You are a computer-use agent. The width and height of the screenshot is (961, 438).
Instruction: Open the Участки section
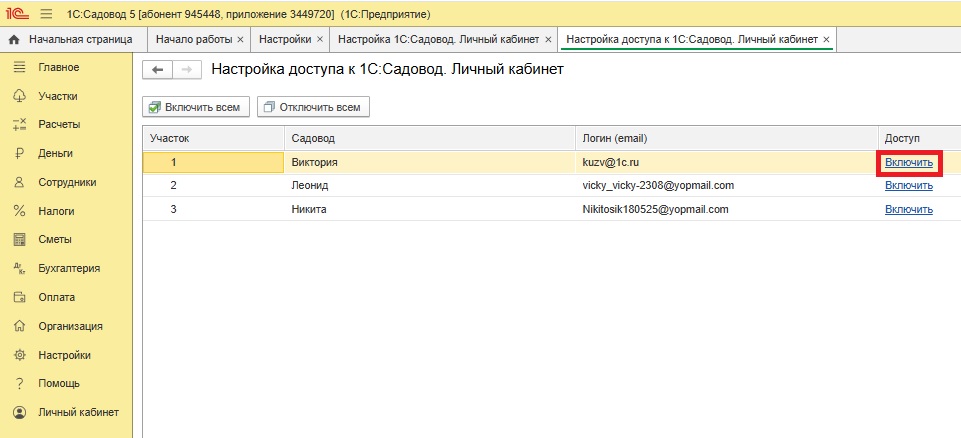[x=58, y=96]
